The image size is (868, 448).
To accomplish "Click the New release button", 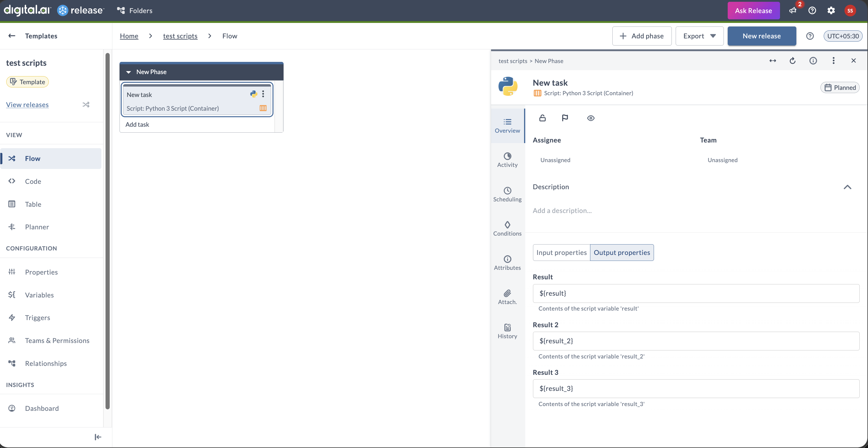I will pyautogui.click(x=762, y=36).
